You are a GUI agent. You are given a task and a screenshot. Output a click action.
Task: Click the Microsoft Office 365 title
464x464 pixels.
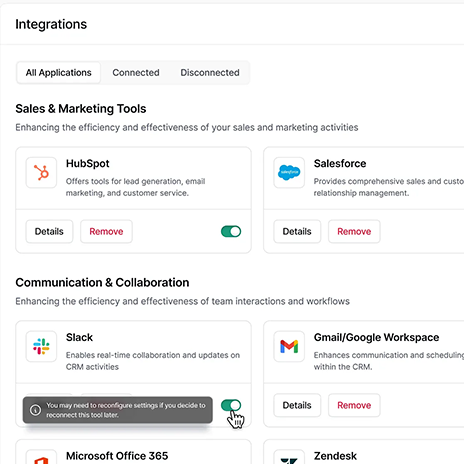coord(117,456)
